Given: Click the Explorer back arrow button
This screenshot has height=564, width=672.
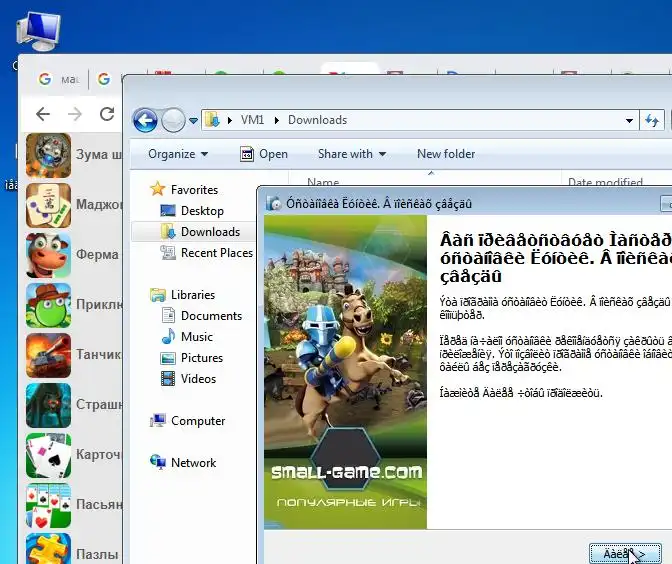Looking at the screenshot, I should pyautogui.click(x=145, y=120).
